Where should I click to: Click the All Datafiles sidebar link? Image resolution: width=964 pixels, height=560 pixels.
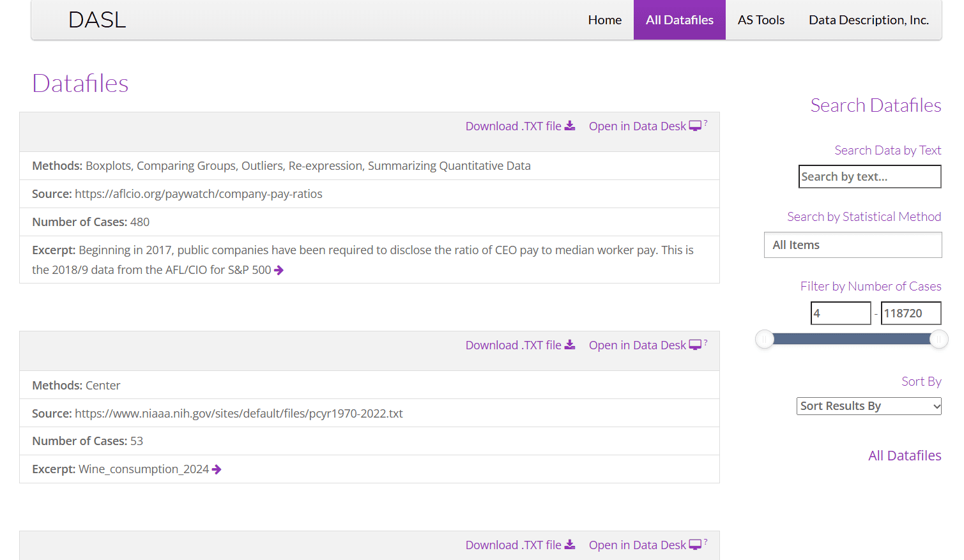click(x=904, y=455)
